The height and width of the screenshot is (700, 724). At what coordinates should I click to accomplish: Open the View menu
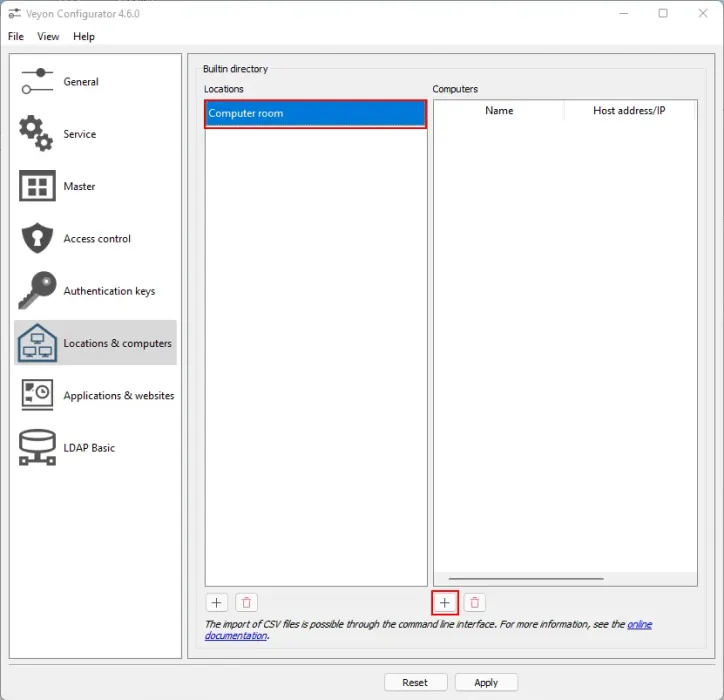pos(48,36)
